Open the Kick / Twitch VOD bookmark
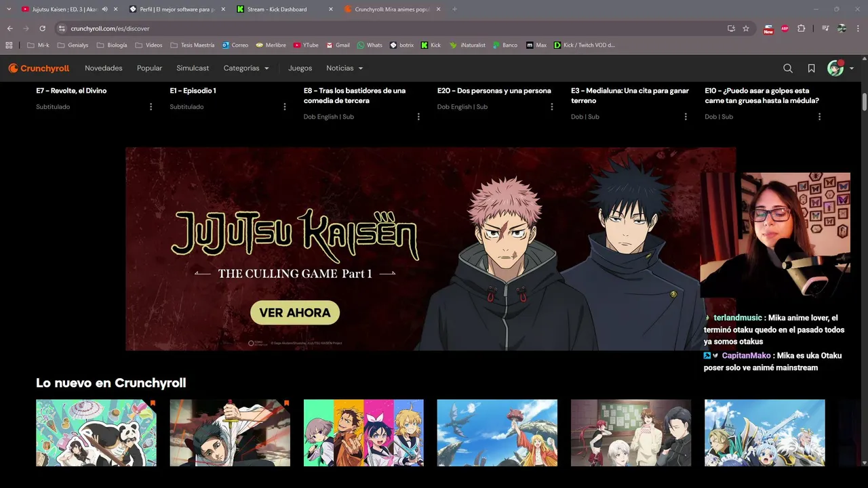The width and height of the screenshot is (868, 488). (x=584, y=45)
